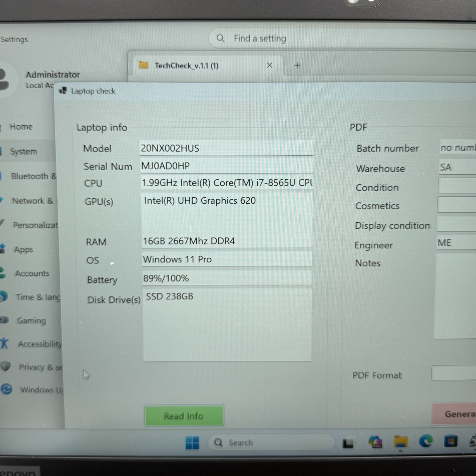The image size is (476, 476).
Task: Open the Windows Start menu
Action: (x=192, y=442)
